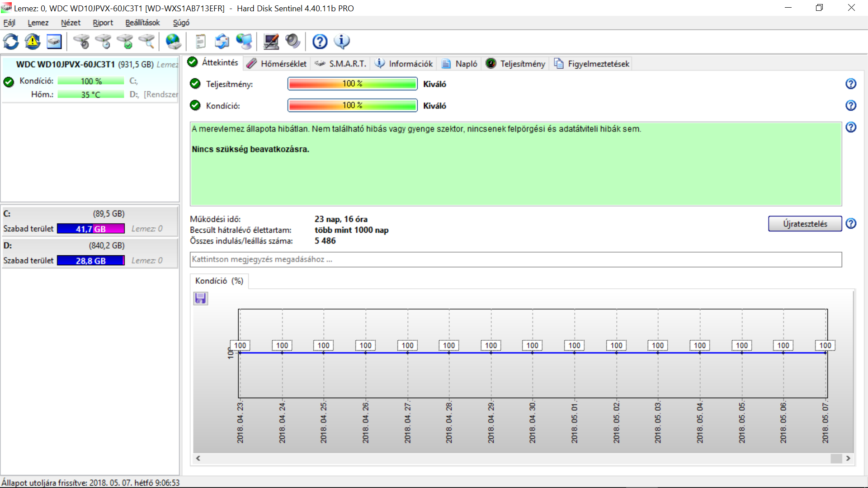Click D: free space 28,8 GB bar
This screenshot has width=868, height=488.
point(91,261)
